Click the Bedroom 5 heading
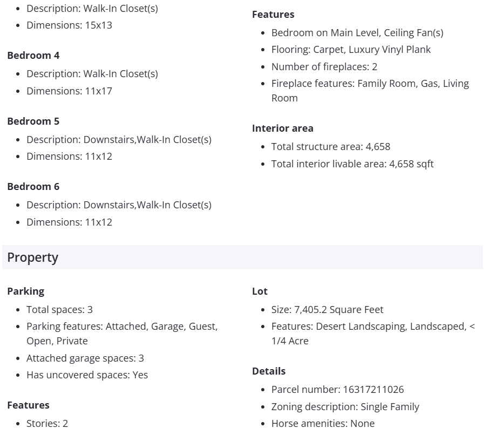Screen dimensions: 504x428 [x=33, y=121]
